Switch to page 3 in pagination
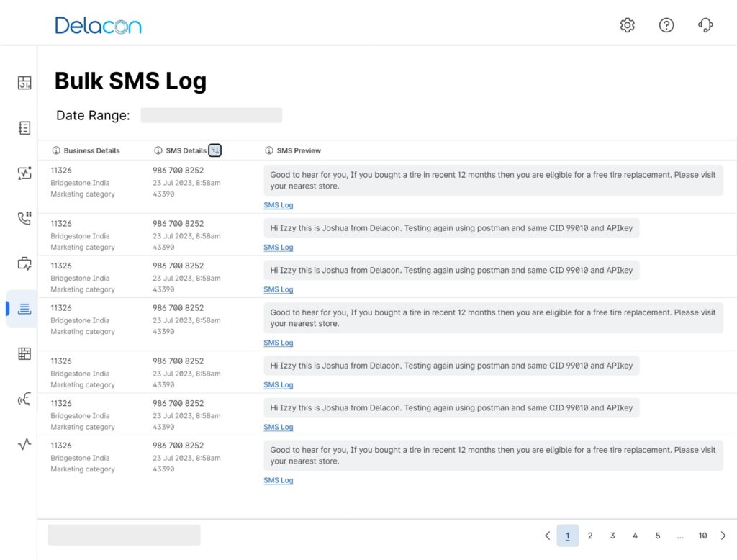Screen dimensions: 737x560 (612, 536)
